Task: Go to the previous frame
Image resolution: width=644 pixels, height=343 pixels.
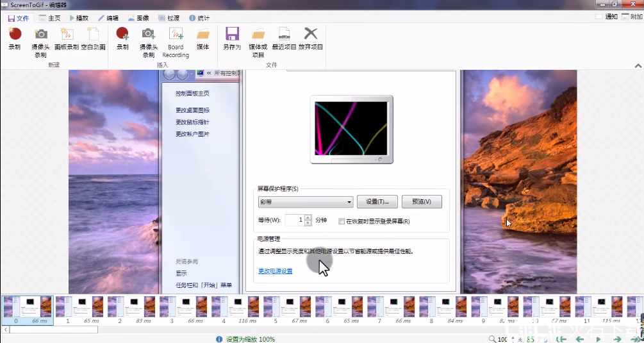Action: pos(580,339)
